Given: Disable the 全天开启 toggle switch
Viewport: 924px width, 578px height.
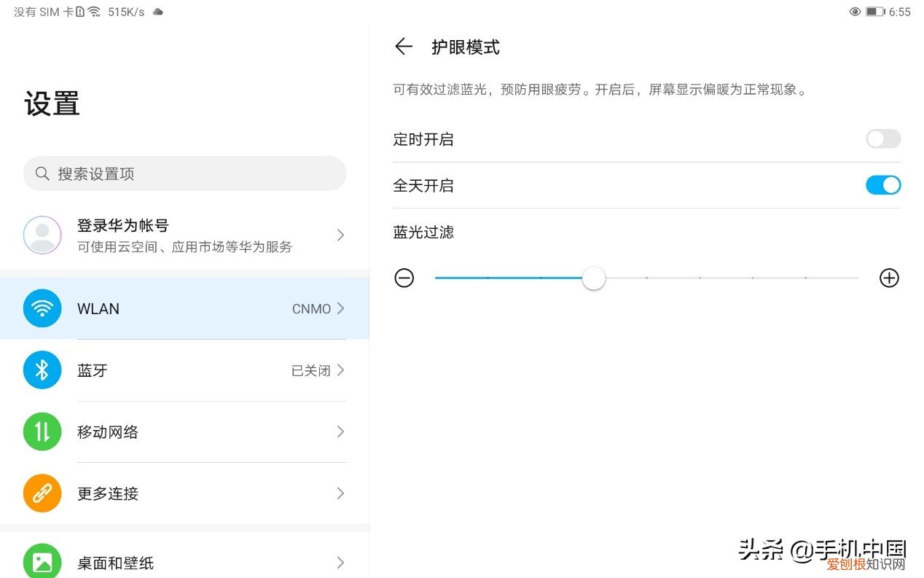Looking at the screenshot, I should tap(883, 185).
